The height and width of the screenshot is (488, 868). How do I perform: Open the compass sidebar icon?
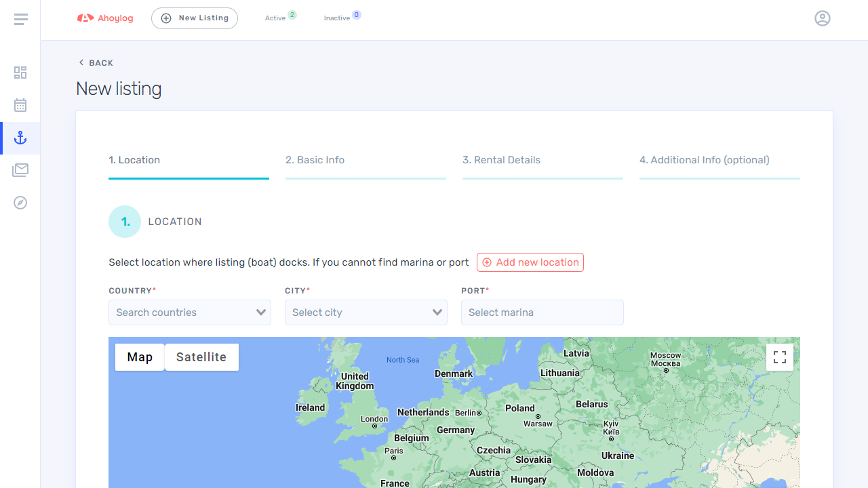[20, 203]
